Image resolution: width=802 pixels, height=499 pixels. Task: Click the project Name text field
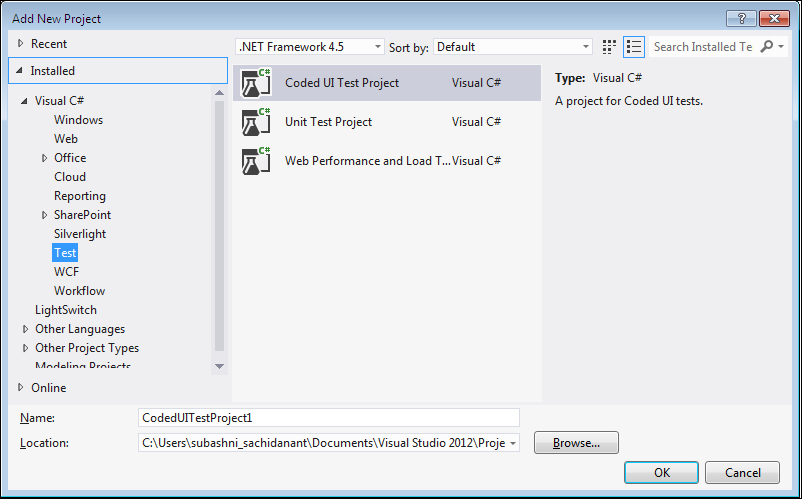329,418
